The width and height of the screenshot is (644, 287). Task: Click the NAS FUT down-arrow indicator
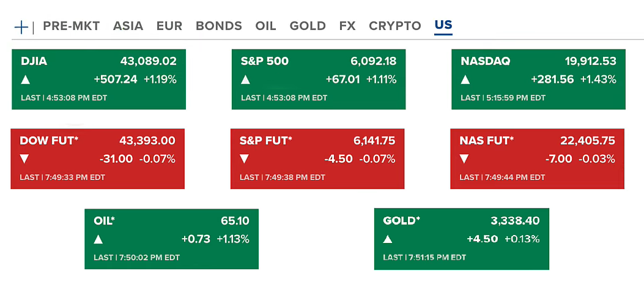[464, 159]
